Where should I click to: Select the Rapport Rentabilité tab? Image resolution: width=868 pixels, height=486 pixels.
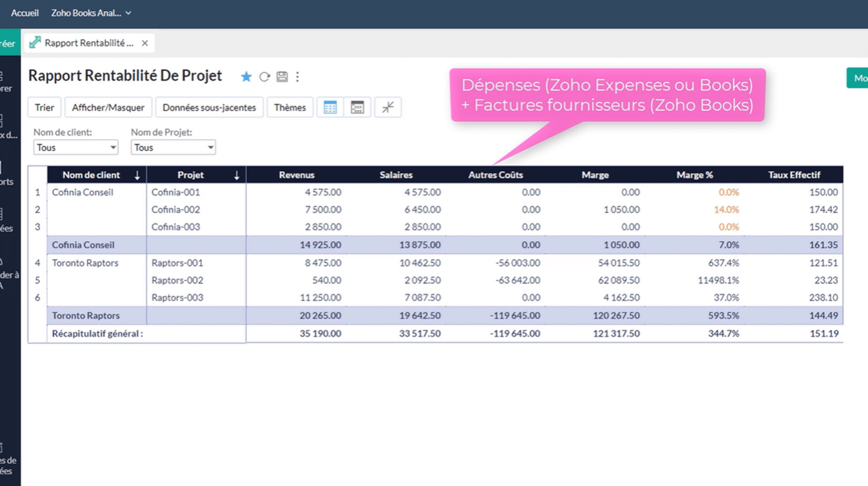click(89, 43)
